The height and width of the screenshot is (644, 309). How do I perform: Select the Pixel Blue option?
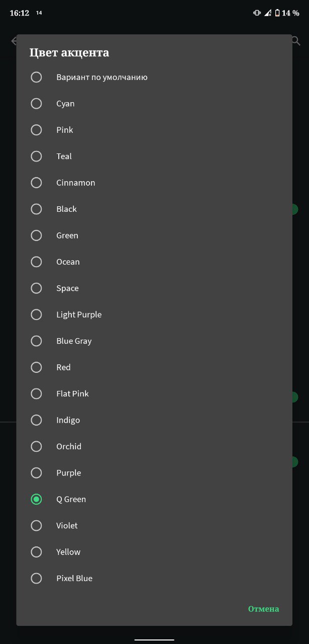154,578
